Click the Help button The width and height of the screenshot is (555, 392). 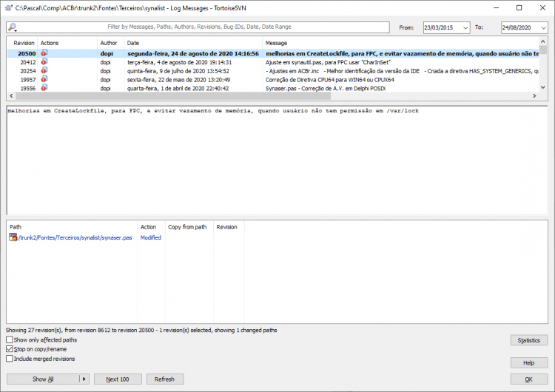click(x=529, y=362)
